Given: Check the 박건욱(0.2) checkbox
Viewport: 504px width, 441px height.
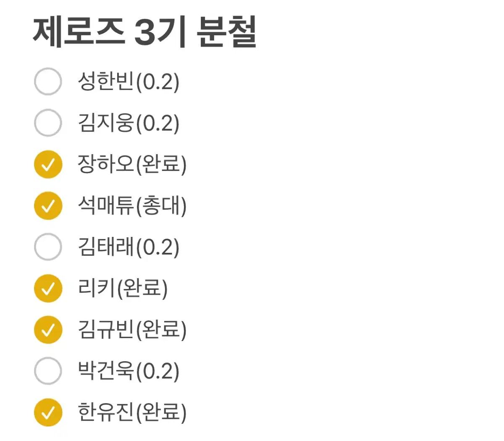Looking at the screenshot, I should click(x=47, y=370).
